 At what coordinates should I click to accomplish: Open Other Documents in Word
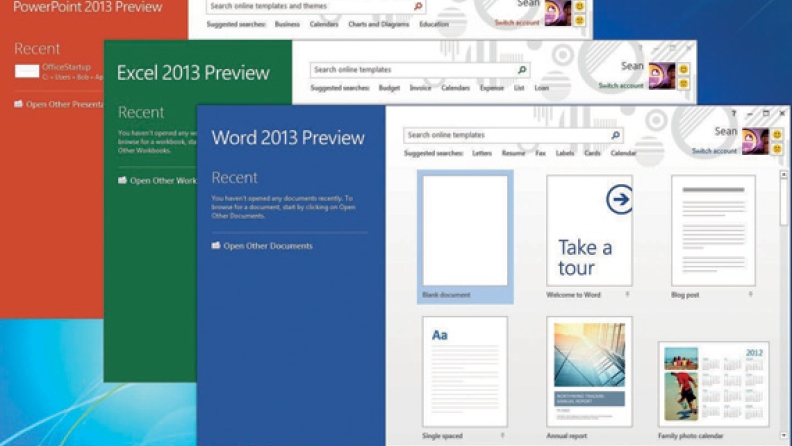268,246
